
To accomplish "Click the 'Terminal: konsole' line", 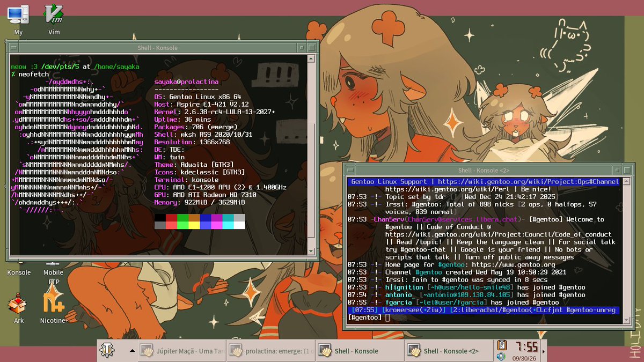I will (x=186, y=179).
